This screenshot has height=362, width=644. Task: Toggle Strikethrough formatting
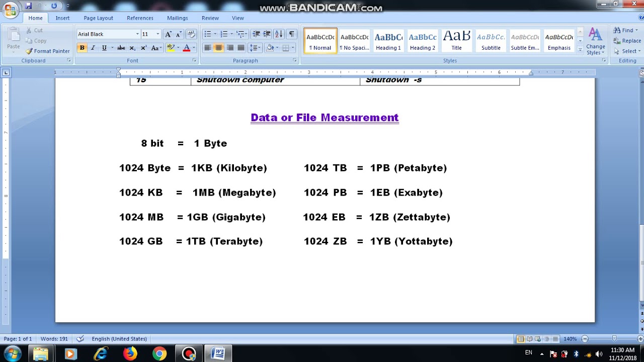click(x=121, y=48)
